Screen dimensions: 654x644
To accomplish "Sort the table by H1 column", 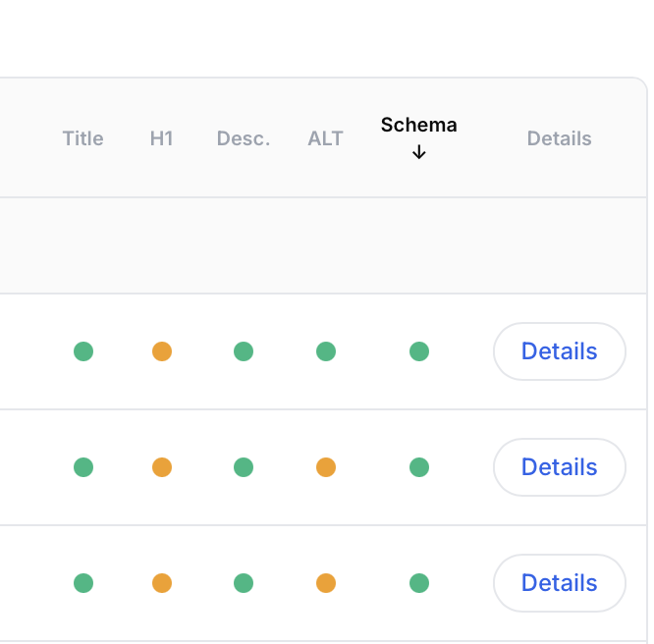I will pyautogui.click(x=162, y=138).
